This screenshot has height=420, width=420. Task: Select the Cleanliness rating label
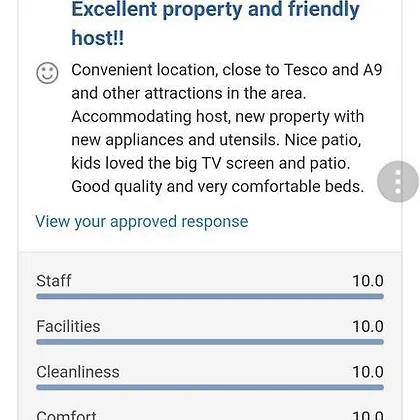point(78,372)
